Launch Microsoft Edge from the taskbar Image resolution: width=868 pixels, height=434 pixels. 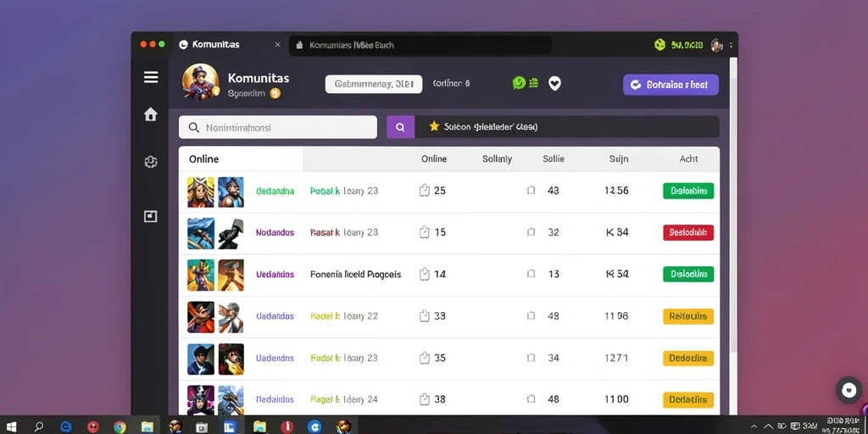[x=66, y=427]
